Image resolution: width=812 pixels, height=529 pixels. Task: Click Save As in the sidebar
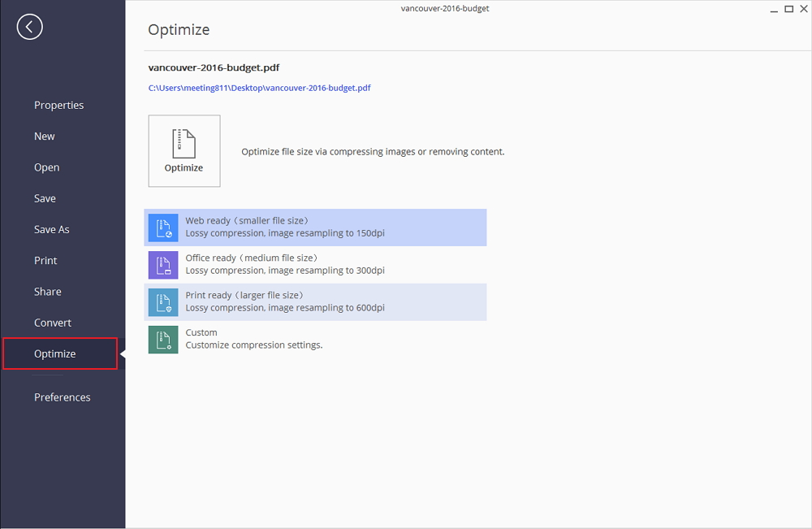[x=52, y=229]
